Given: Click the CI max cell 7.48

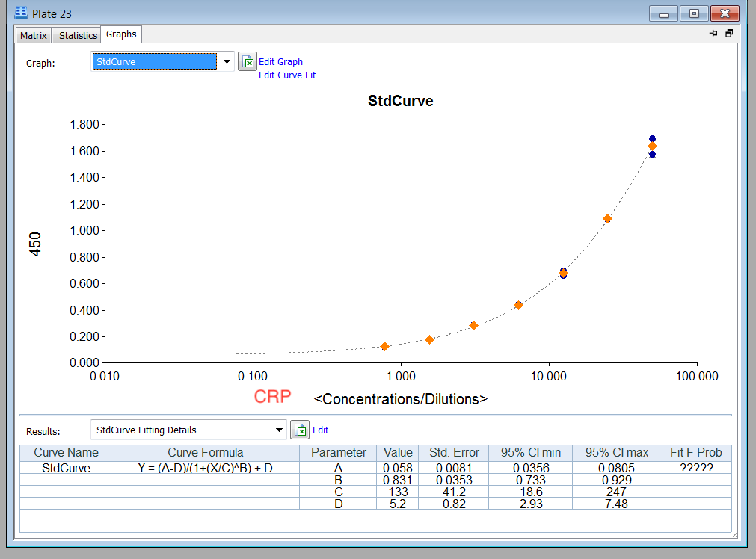Looking at the screenshot, I should (617, 504).
